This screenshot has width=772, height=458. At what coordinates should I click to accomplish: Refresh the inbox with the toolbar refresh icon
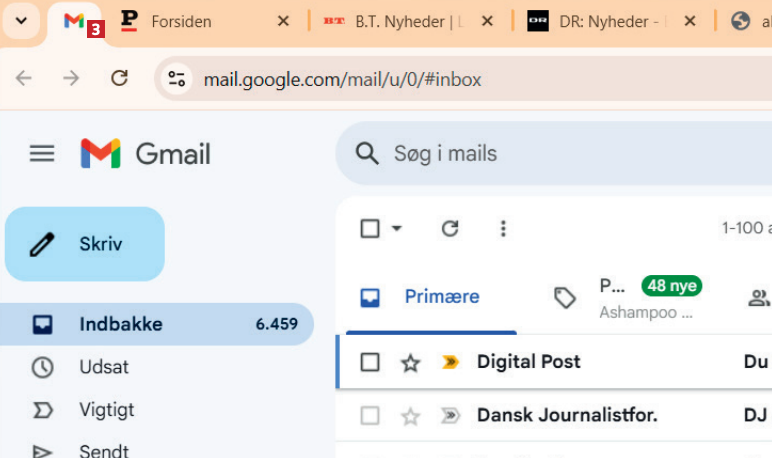pos(450,229)
